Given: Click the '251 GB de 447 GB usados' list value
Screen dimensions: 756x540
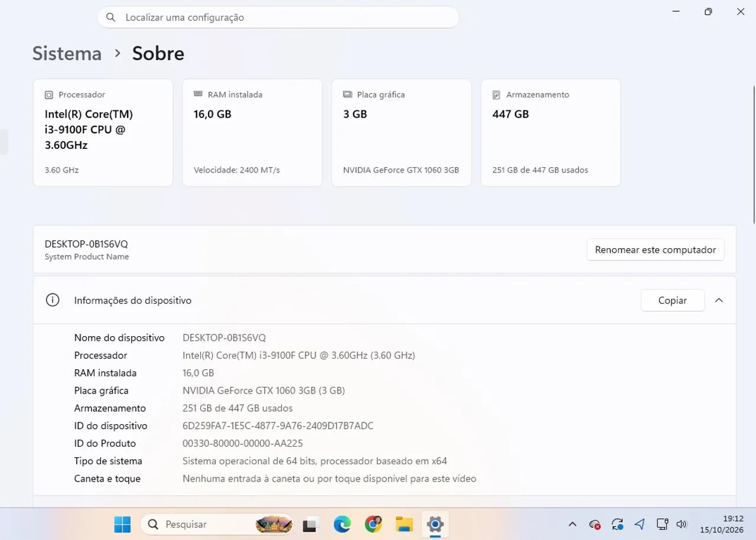Looking at the screenshot, I should click(237, 408).
